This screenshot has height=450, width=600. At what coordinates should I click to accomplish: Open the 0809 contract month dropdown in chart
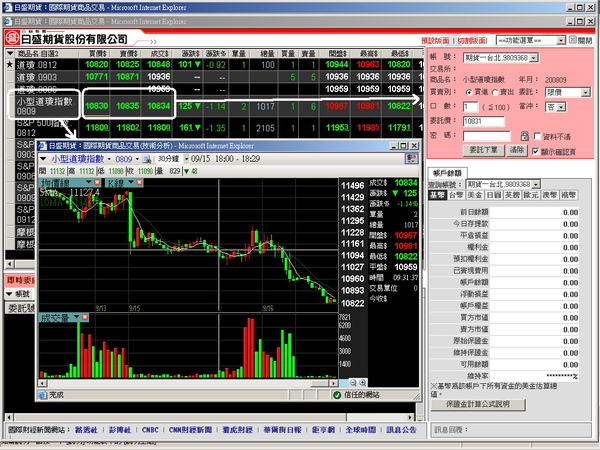point(137,159)
